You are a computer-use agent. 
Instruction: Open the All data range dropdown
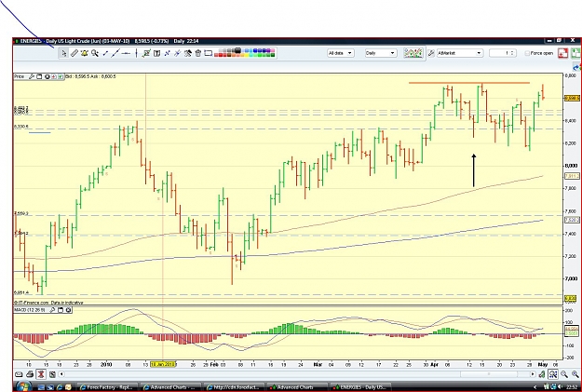coord(341,53)
